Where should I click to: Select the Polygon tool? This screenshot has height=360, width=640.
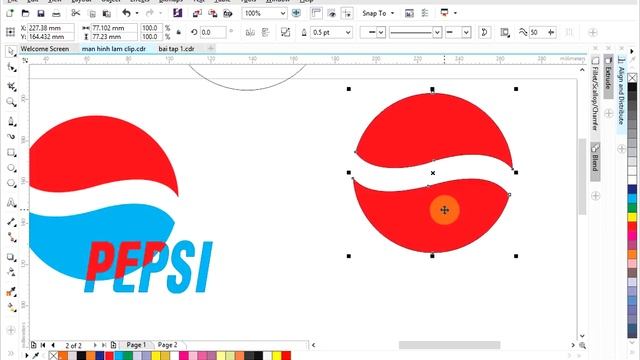tap(11, 183)
